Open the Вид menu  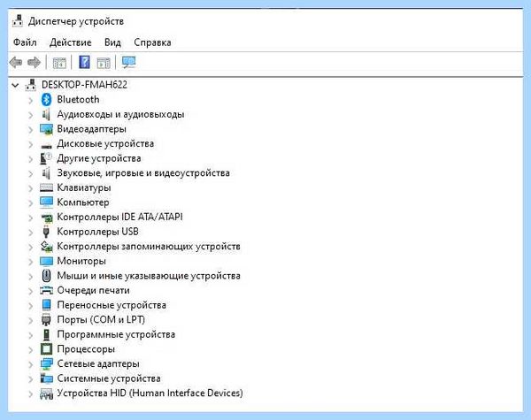click(112, 42)
